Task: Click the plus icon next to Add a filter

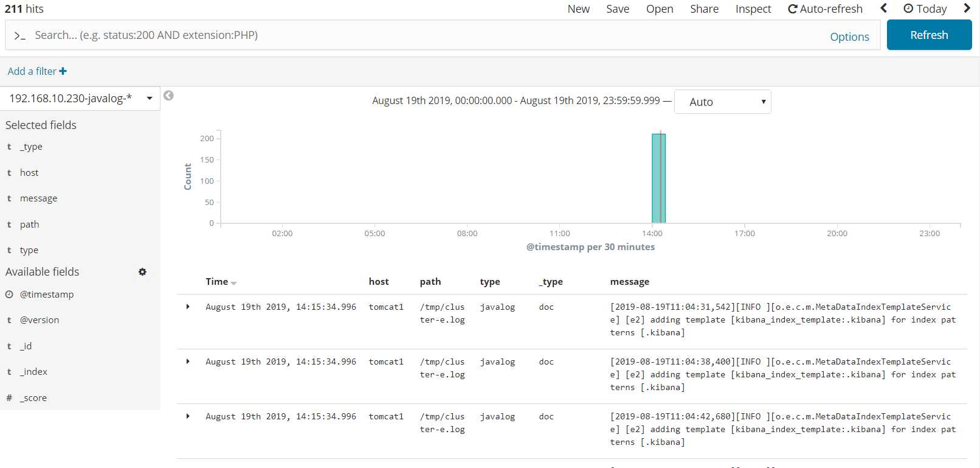Action: [63, 71]
